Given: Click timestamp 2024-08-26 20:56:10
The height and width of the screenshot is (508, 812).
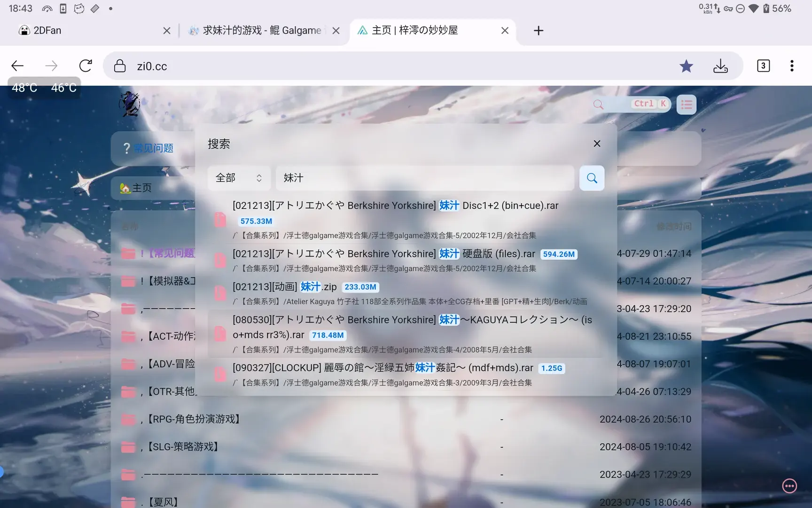Looking at the screenshot, I should coord(645,419).
